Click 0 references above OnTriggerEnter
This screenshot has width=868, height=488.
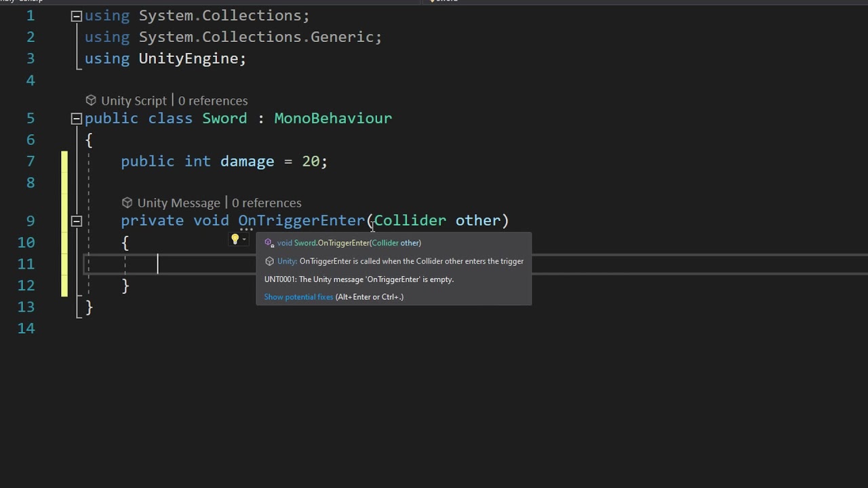(267, 203)
